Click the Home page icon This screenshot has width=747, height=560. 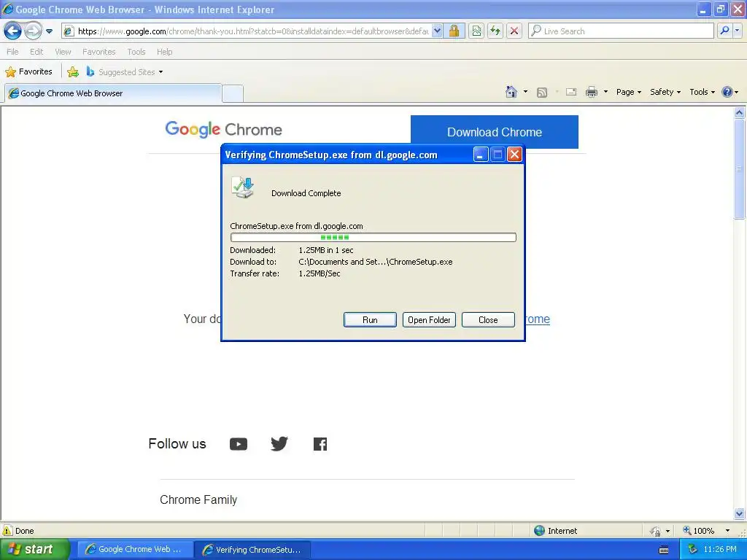tap(511, 92)
